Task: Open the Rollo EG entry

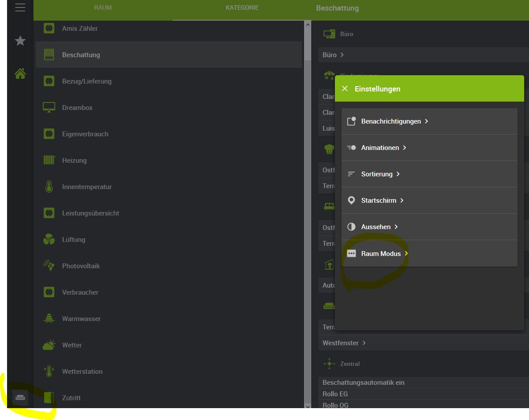Action: click(423, 394)
